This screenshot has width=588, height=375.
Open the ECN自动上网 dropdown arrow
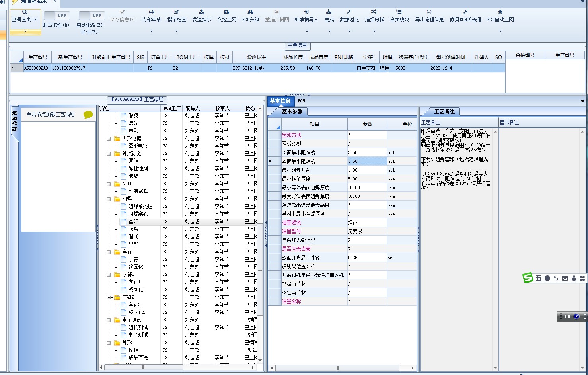500,31
